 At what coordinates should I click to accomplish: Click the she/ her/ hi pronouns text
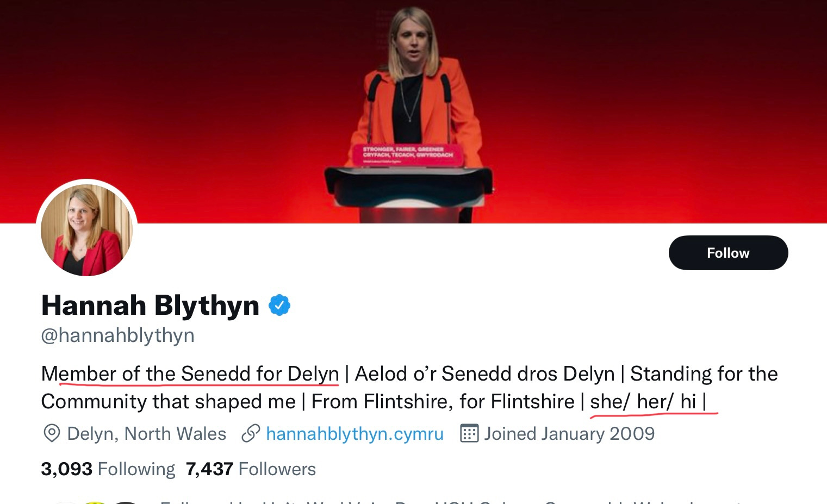point(643,401)
